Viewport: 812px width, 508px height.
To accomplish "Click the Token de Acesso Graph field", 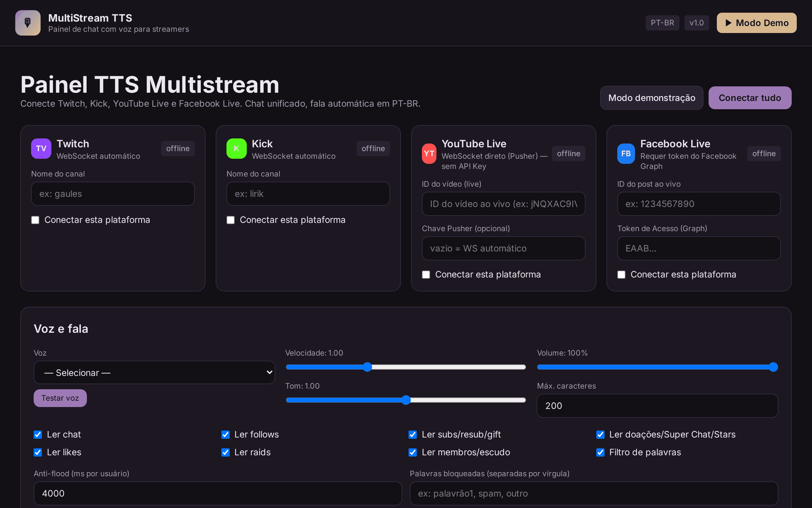I will 699,248.
